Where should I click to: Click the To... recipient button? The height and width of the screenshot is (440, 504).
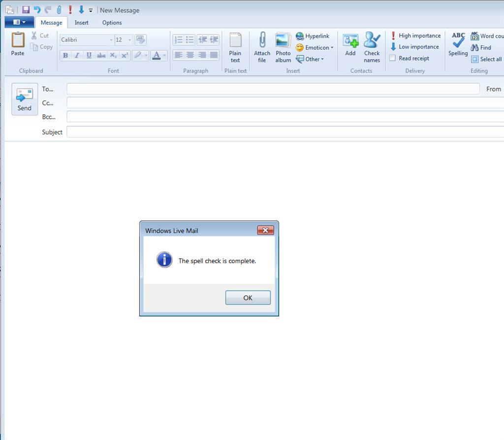[x=48, y=89]
